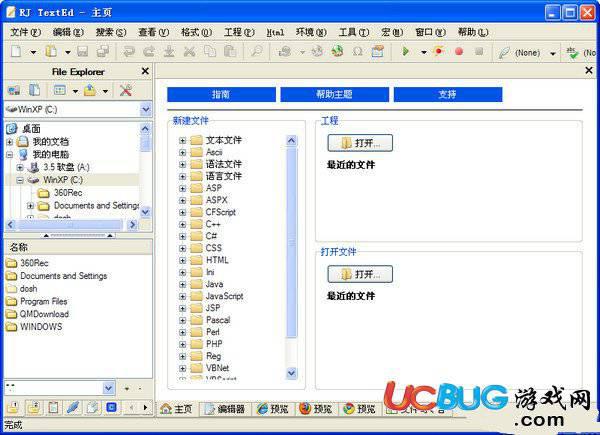Switch to the 编辑器 bottom tab
The width and height of the screenshot is (600, 435).
pyautogui.click(x=225, y=409)
